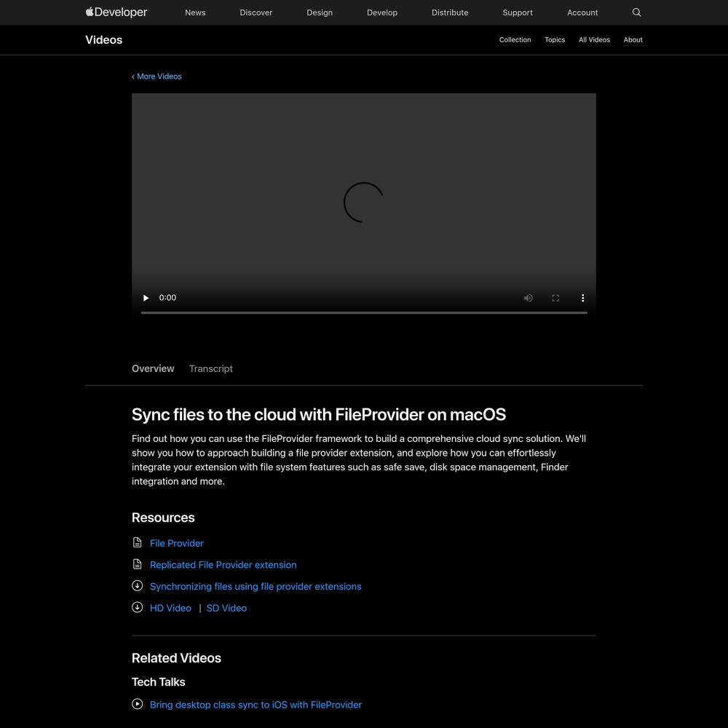Click the 0:00 timestamp in video controls
The image size is (728, 728).
[x=167, y=298]
